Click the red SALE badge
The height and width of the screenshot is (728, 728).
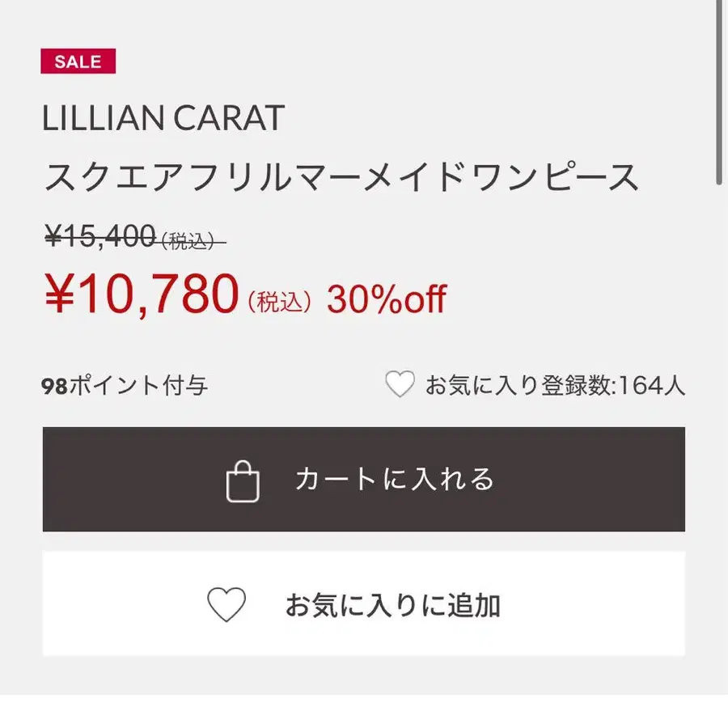click(78, 61)
